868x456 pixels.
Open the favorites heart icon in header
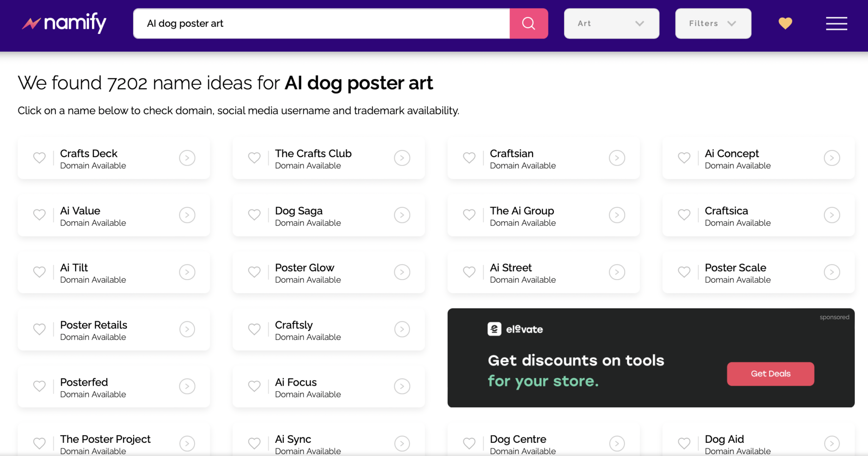pos(785,23)
